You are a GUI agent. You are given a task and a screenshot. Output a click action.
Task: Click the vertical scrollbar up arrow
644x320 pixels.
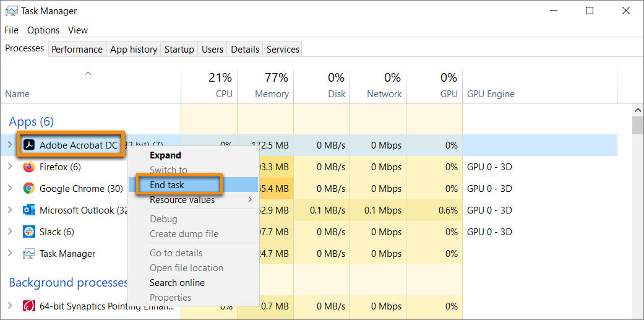click(x=638, y=110)
